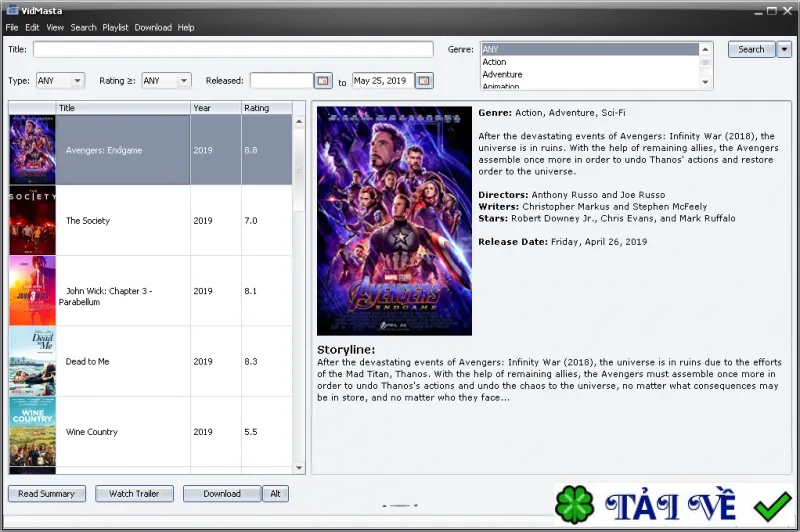Screen dimensions: 800x532
Task: Click the Alt download button
Action: coord(276,494)
